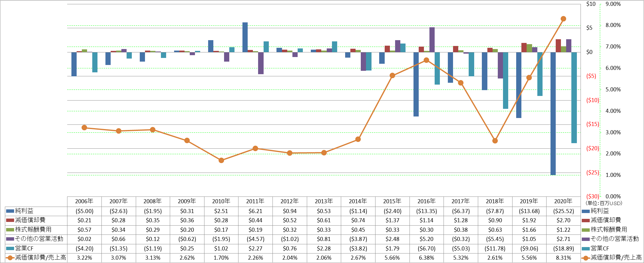Screen dimensions: 644x263
Task: Click the 2020 operating CF cell ($18.89)
Action: (563, 249)
